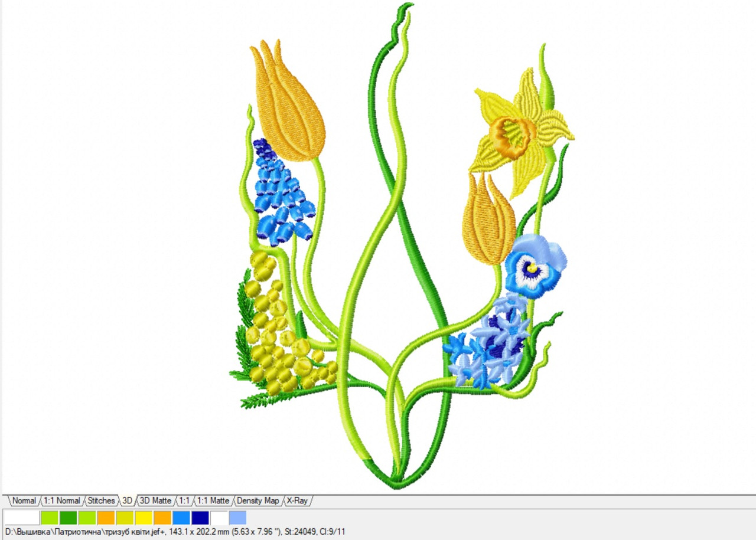Select the dark navy thread swatch
Image resolution: width=756 pixels, height=540 pixels.
coord(200,518)
